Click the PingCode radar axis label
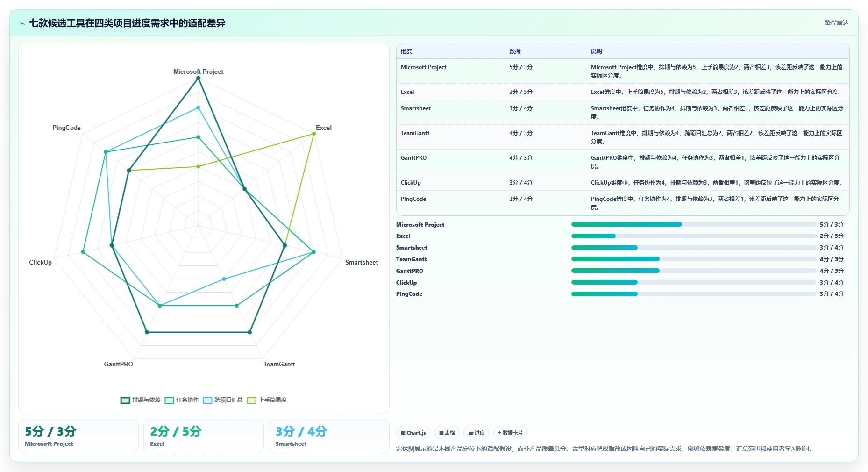Screen dimensions: 868x472 (66, 128)
